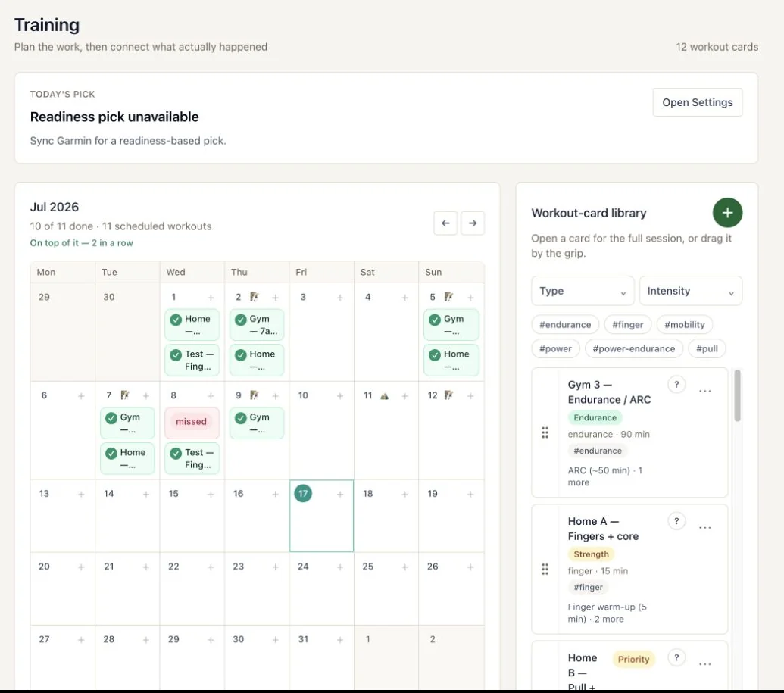This screenshot has width=784, height=693.
Task: Open help for Gym 3 Endurance / ARC card
Action: (x=676, y=385)
